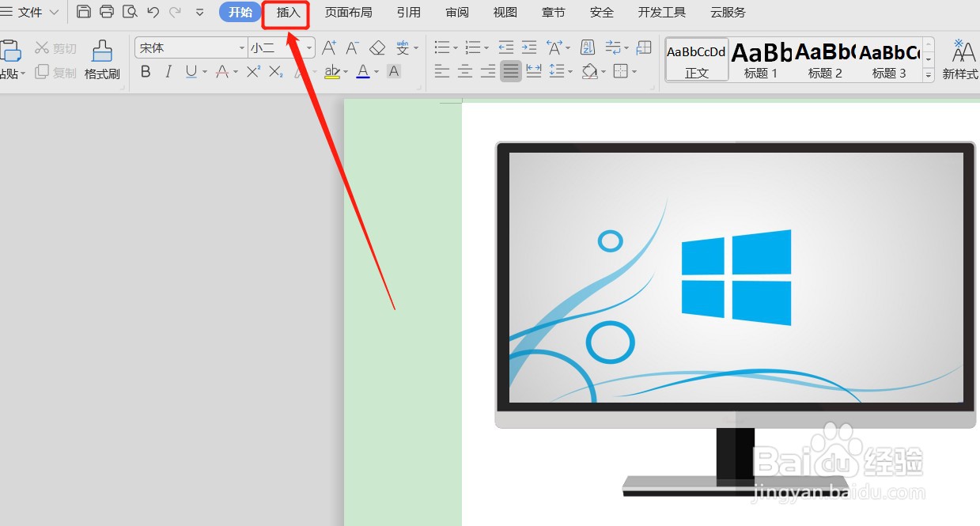Expand the full styles gallery list

[929, 75]
